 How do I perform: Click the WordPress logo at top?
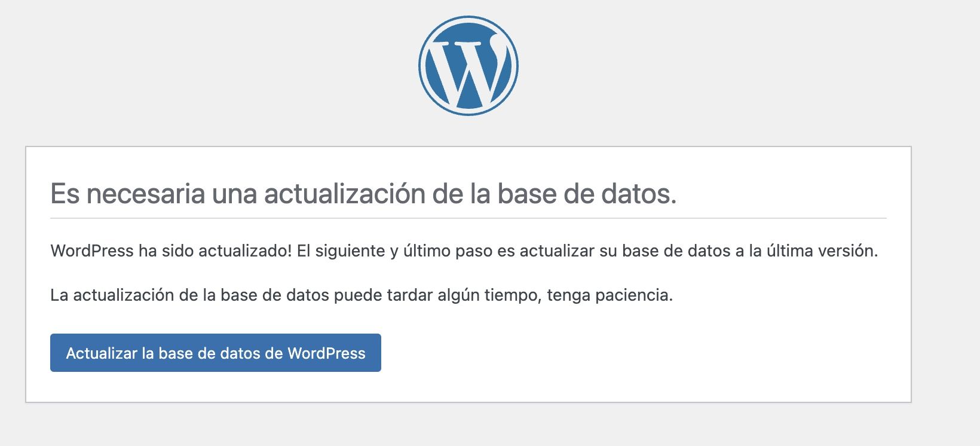coord(468,66)
